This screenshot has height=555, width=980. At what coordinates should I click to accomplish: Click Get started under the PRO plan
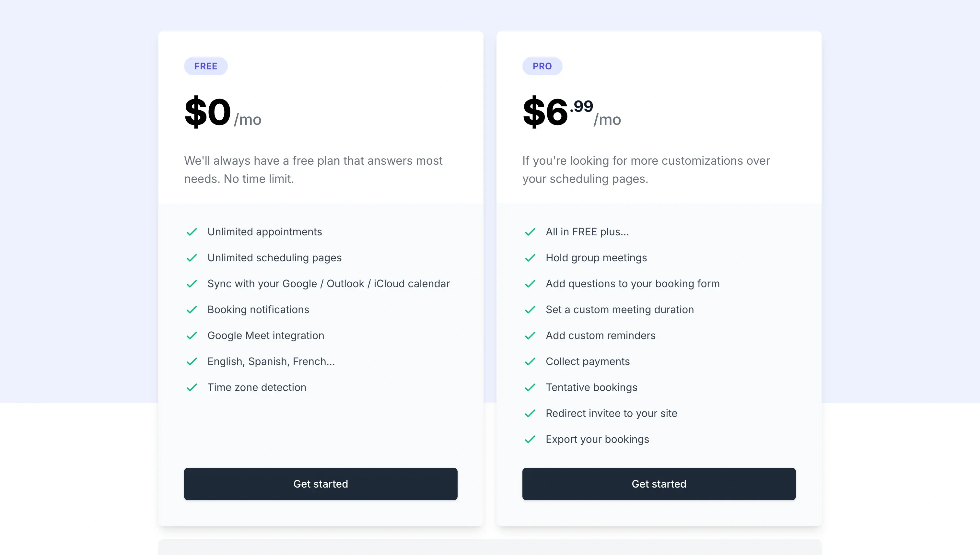pyautogui.click(x=659, y=484)
